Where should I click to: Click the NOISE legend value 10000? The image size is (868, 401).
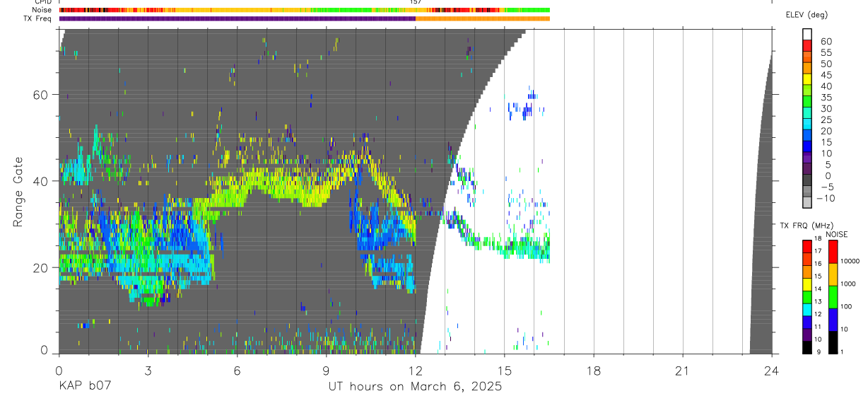(850, 261)
